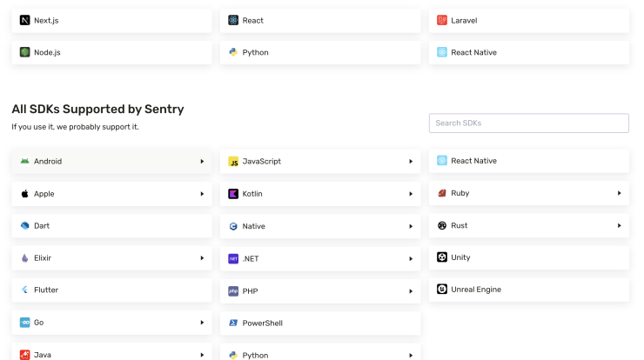Focus the Search SDKs input field

tap(529, 123)
